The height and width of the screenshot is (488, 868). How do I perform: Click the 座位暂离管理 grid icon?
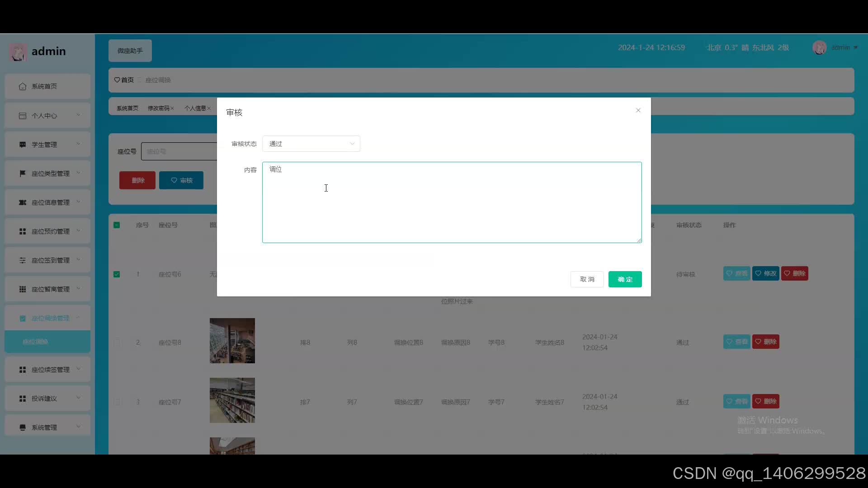[x=23, y=289]
